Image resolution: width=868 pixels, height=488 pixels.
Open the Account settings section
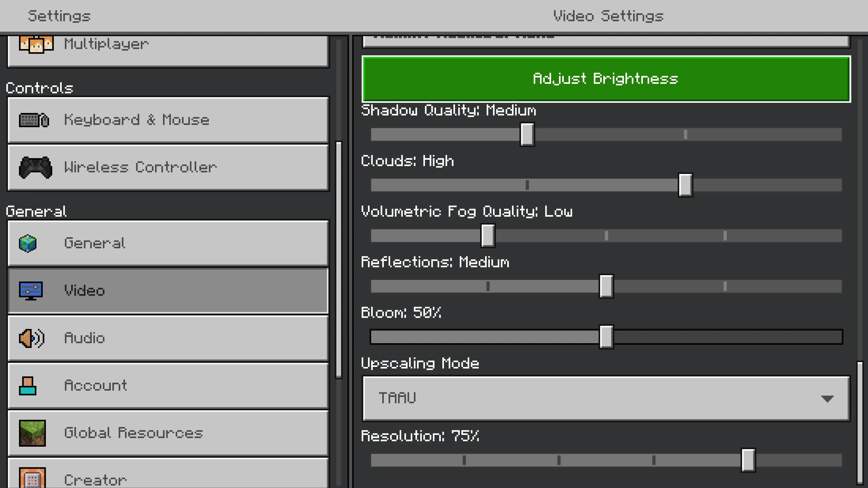pyautogui.click(x=168, y=386)
